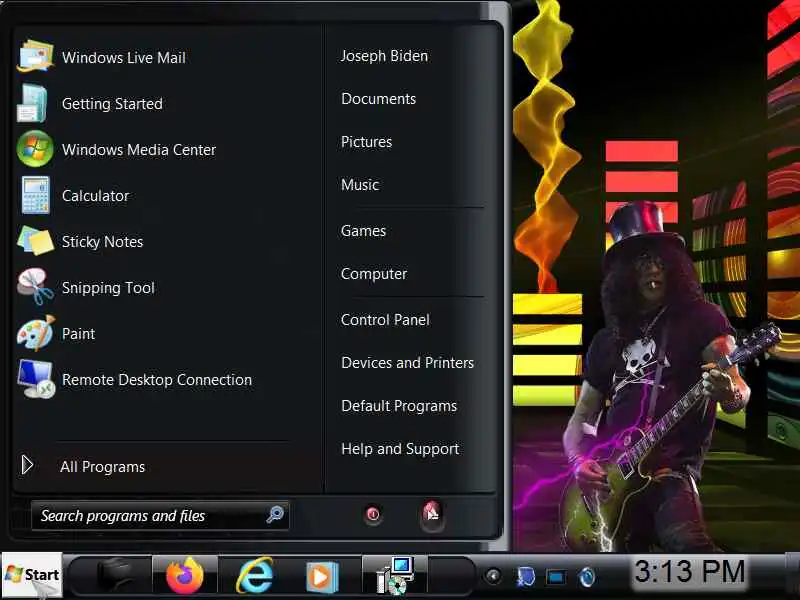Show hidden system tray icons
The height and width of the screenshot is (600, 800).
click(x=493, y=577)
